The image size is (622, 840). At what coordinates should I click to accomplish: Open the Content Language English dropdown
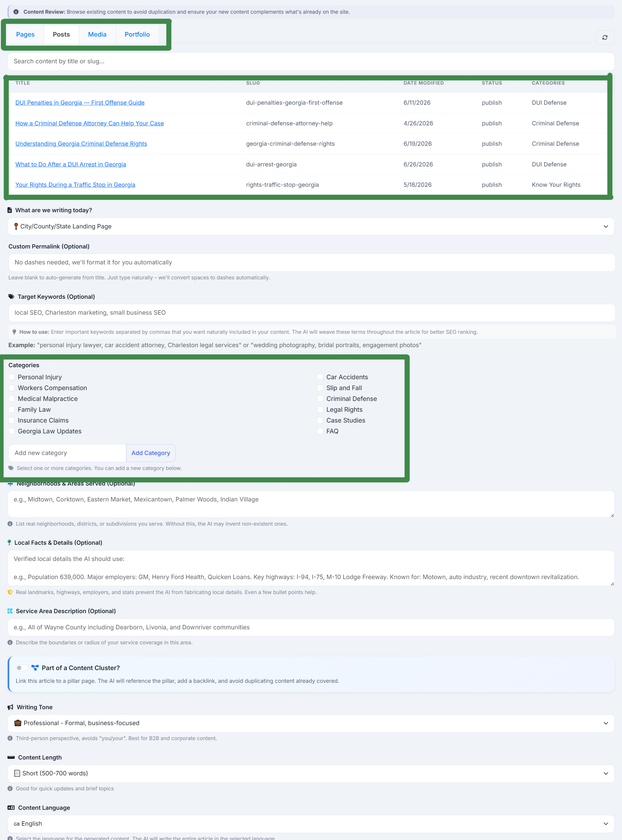click(311, 824)
